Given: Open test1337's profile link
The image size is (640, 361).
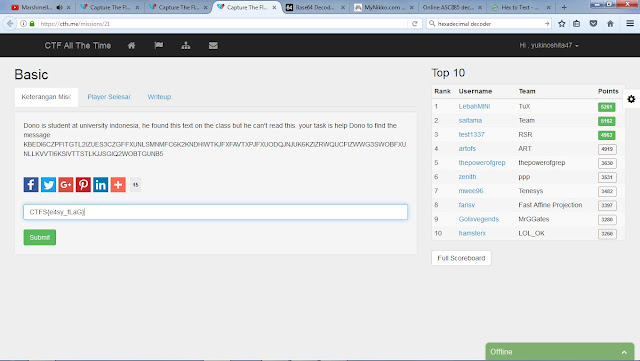Looking at the screenshot, I should pyautogui.click(x=471, y=134).
